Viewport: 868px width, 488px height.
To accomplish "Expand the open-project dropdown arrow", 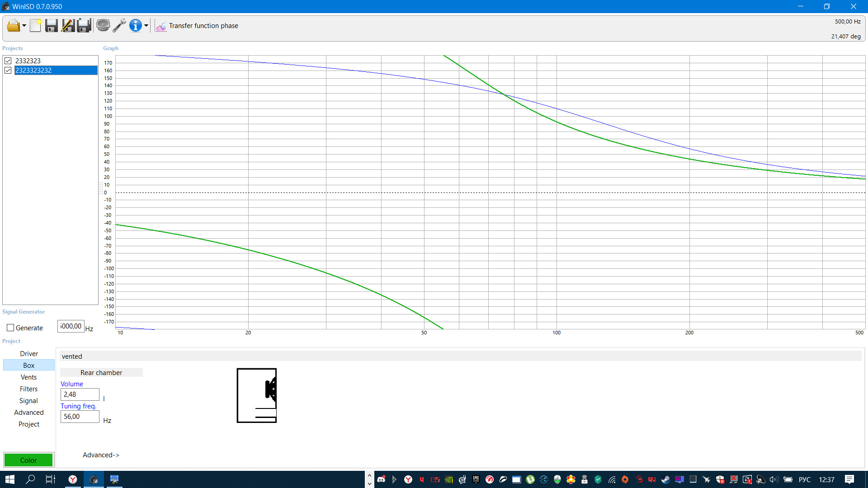I will (x=24, y=26).
